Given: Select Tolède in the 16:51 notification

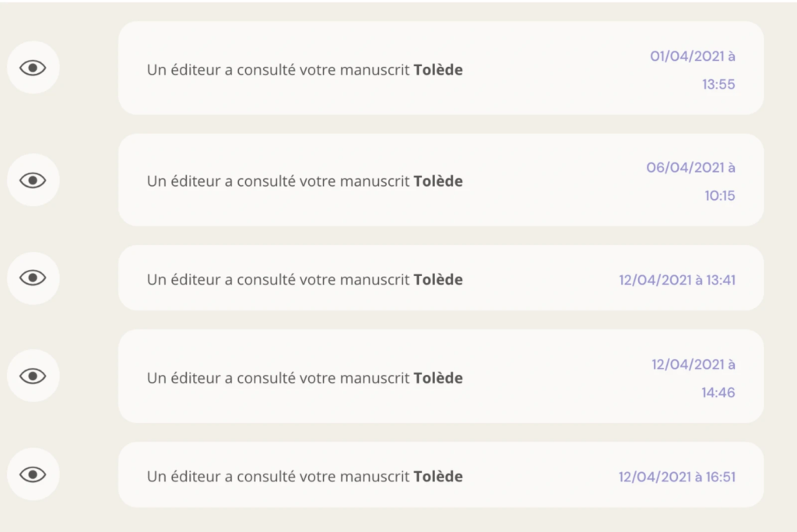Looking at the screenshot, I should pos(438,477).
